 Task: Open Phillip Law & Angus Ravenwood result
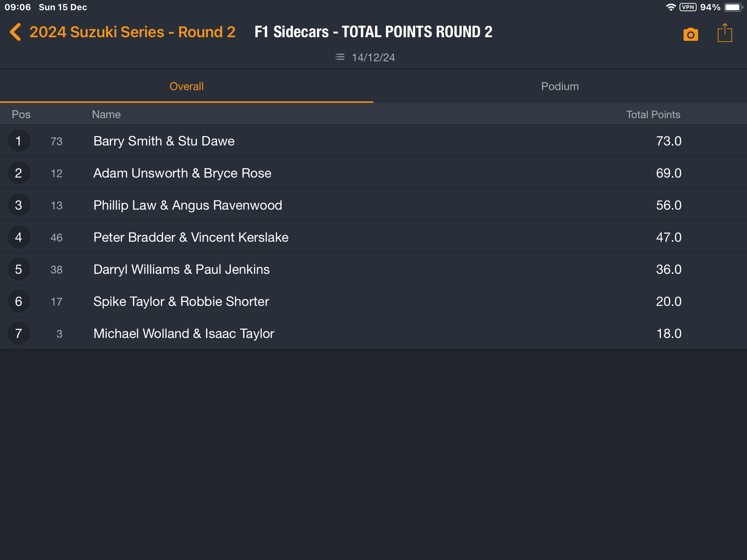point(373,205)
